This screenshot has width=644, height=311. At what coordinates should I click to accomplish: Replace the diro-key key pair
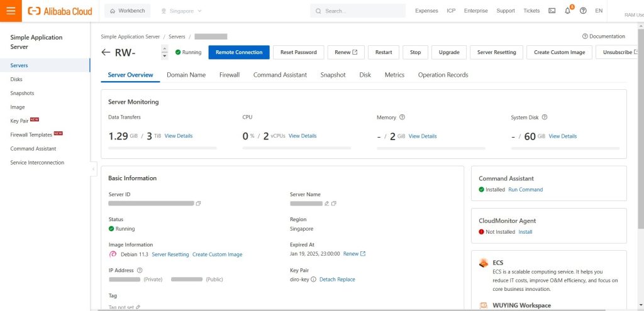(x=347, y=280)
